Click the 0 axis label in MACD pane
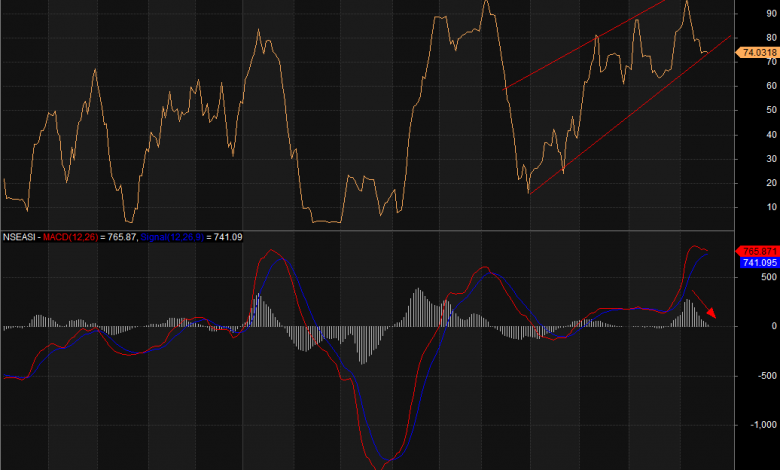 (x=774, y=326)
